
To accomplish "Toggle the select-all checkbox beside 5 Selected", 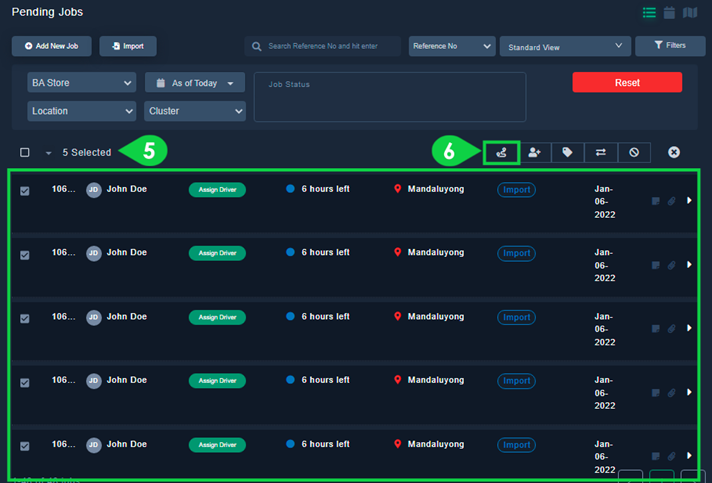I will click(x=25, y=153).
